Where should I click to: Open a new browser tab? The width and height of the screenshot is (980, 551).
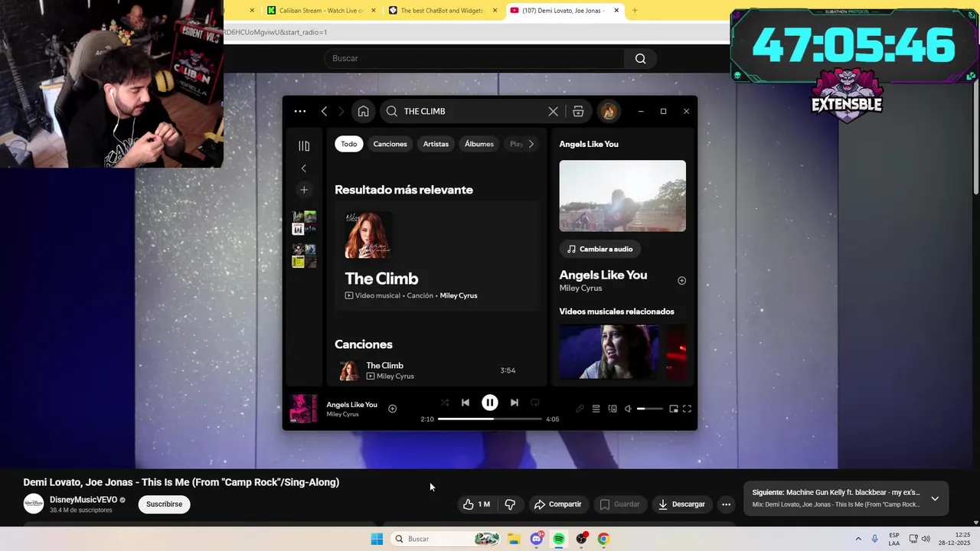click(x=635, y=11)
